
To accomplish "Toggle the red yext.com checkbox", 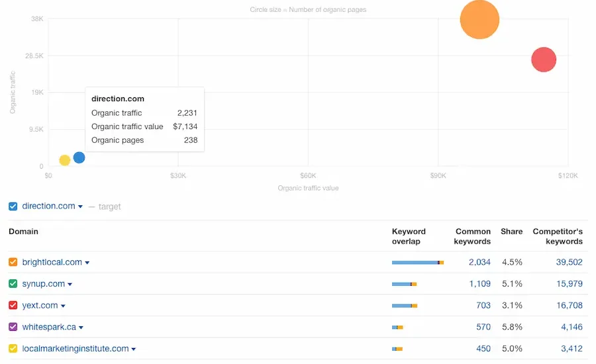I will tap(13, 306).
